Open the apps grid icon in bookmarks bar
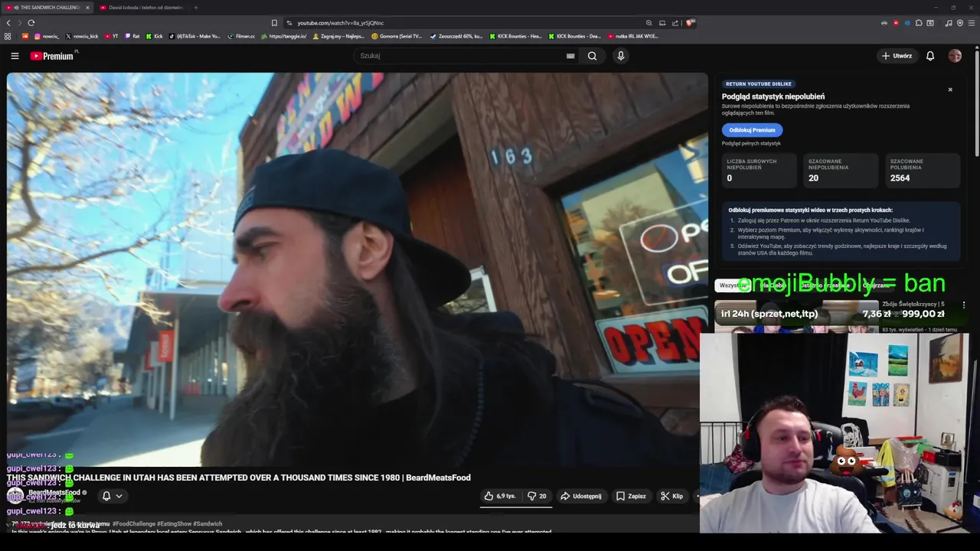This screenshot has width=980, height=551. point(8,36)
